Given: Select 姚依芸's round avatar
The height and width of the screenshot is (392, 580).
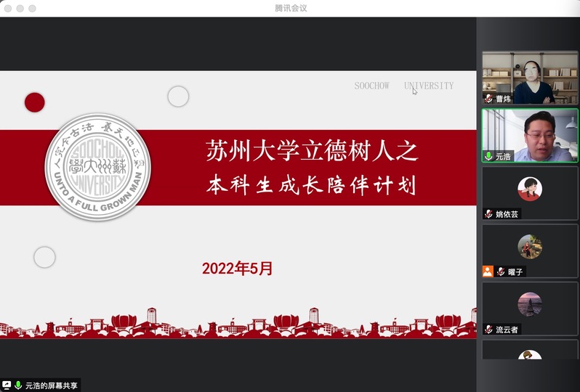Looking at the screenshot, I should 530,189.
